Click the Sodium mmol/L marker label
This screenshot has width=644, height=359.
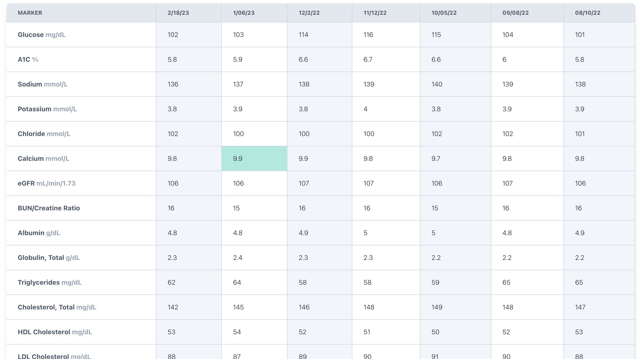pyautogui.click(x=43, y=84)
